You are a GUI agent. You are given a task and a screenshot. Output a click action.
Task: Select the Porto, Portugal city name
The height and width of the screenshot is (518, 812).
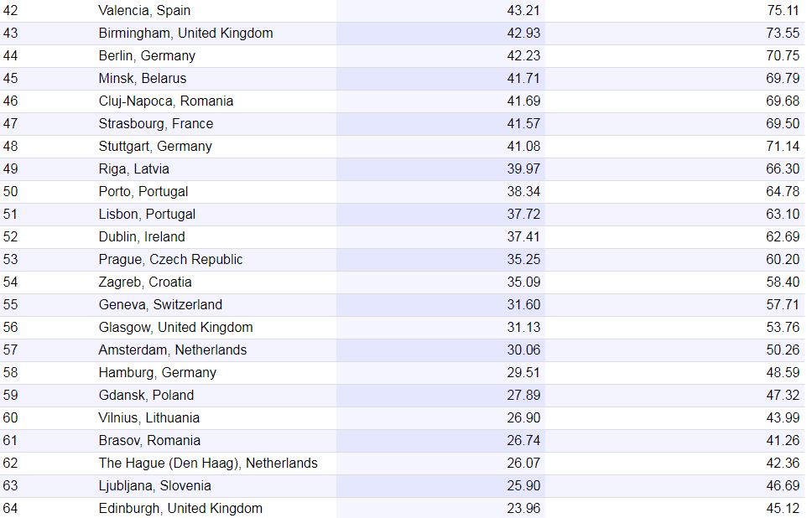point(143,192)
